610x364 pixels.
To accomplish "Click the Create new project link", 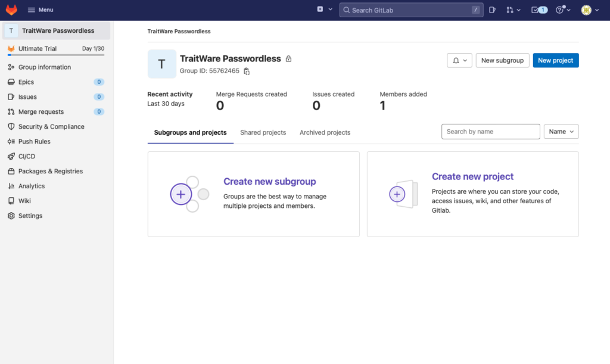I will (472, 176).
